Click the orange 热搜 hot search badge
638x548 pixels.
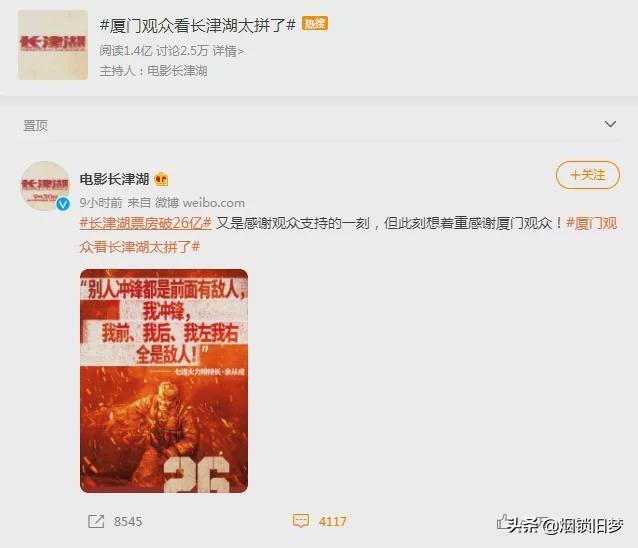tap(315, 24)
